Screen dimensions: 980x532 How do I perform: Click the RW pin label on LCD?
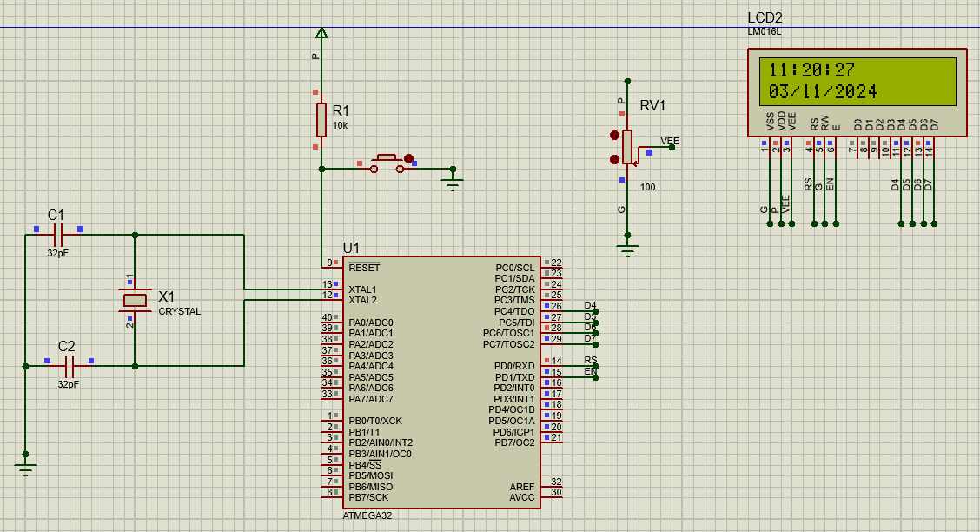[x=825, y=123]
